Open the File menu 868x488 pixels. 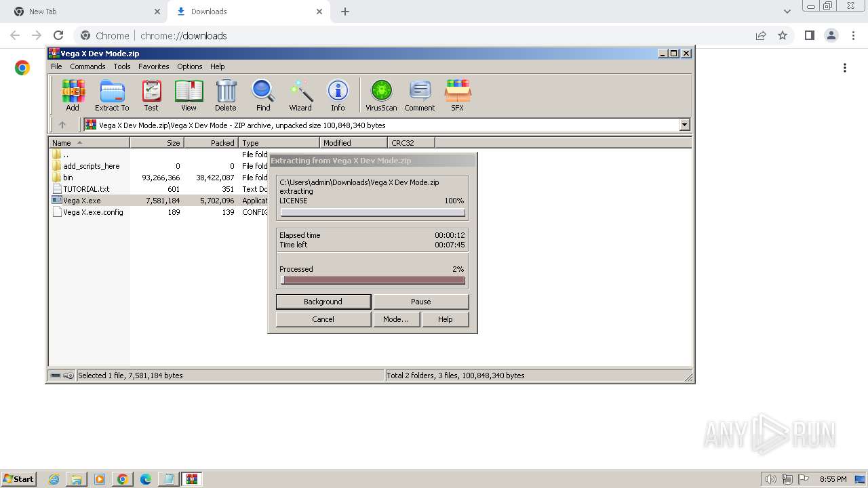click(x=56, y=66)
